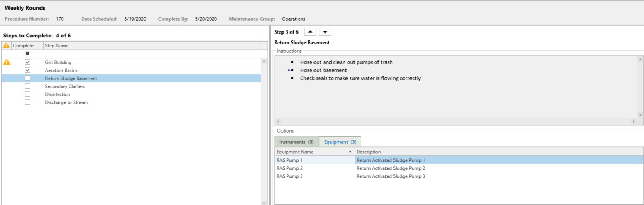Click 'Return Activated Sludge Pump 2' description
The width and height of the screenshot is (644, 205).
click(x=391, y=168)
